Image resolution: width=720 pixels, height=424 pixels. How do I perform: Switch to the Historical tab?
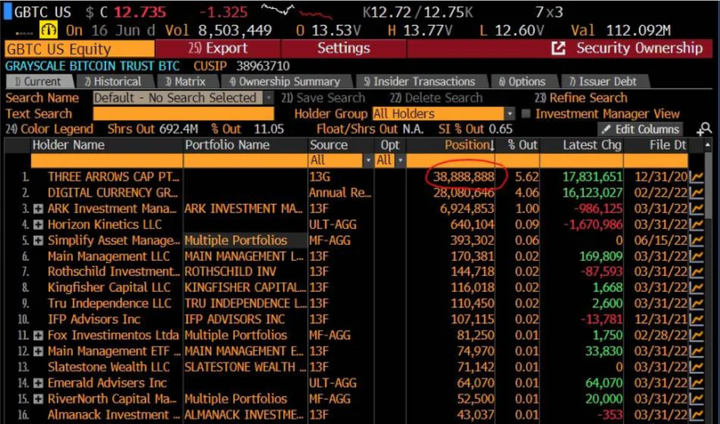point(113,82)
